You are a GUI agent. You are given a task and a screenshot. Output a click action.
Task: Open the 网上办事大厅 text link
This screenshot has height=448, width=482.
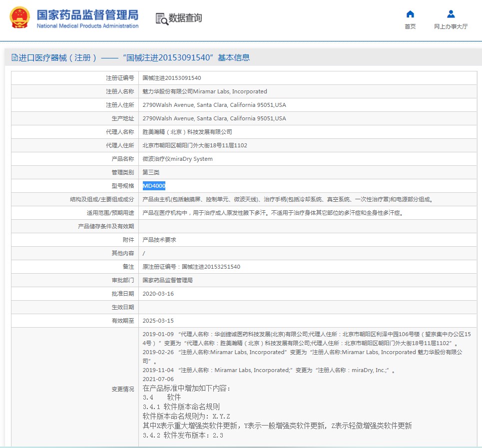(451, 26)
